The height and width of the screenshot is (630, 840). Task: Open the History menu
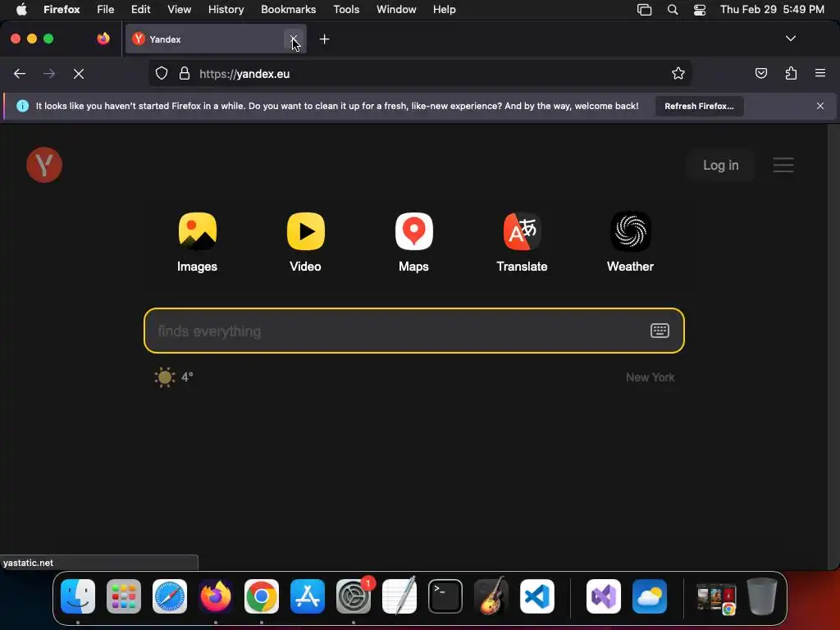226,9
